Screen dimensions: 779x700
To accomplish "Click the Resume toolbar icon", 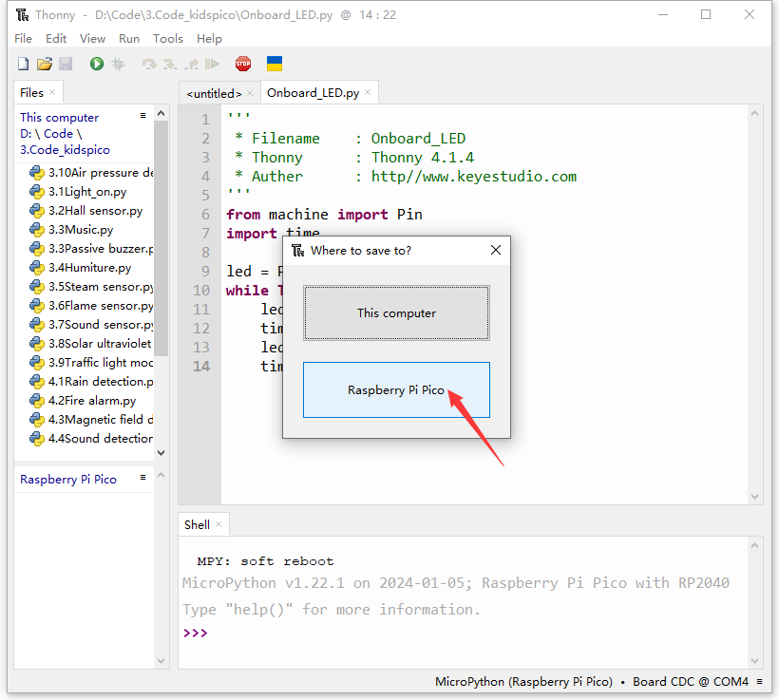I will pyautogui.click(x=212, y=64).
